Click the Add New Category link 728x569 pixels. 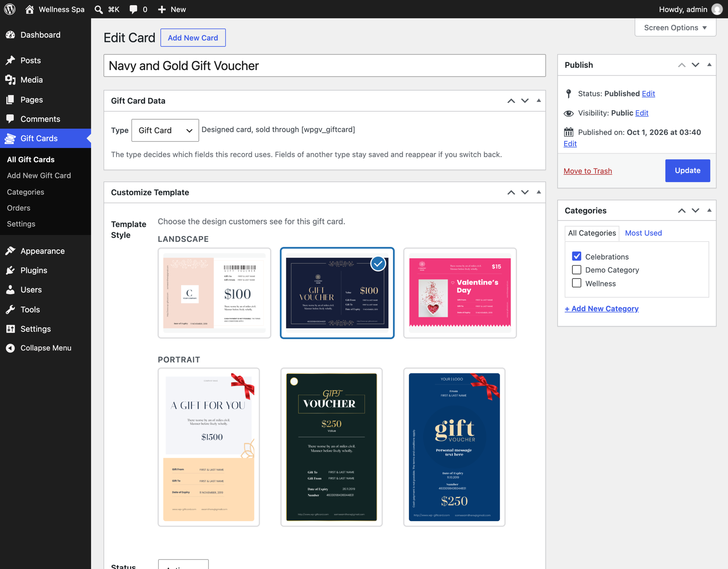[602, 309]
